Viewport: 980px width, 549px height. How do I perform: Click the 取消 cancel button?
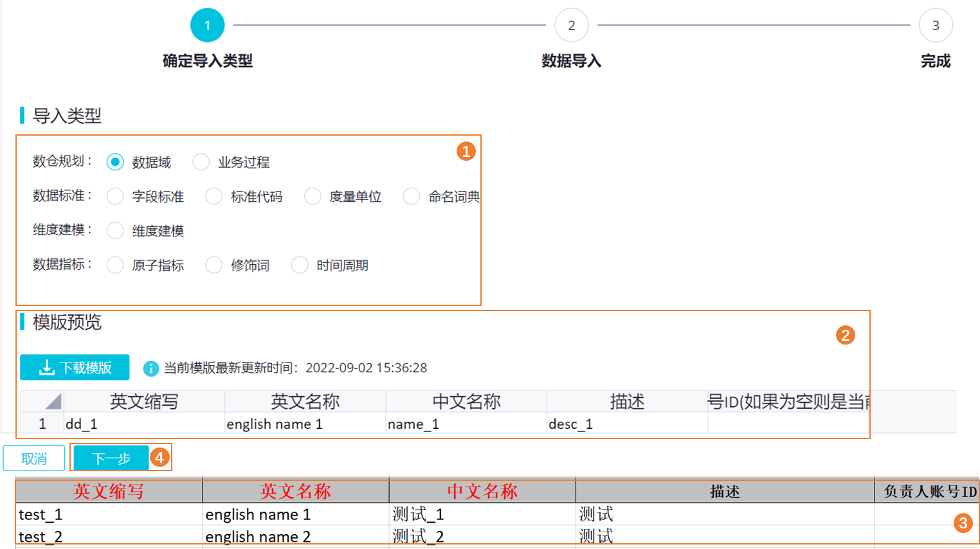(34, 458)
